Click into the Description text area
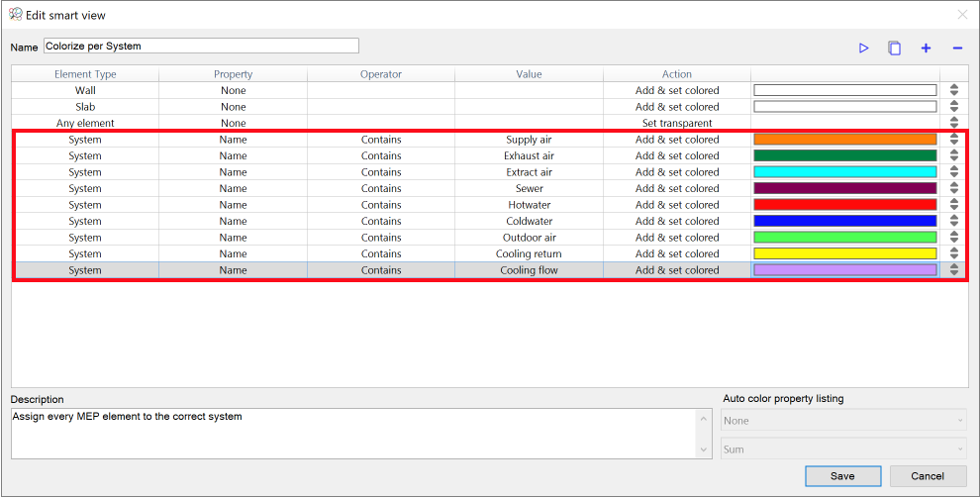 pyautogui.click(x=355, y=434)
